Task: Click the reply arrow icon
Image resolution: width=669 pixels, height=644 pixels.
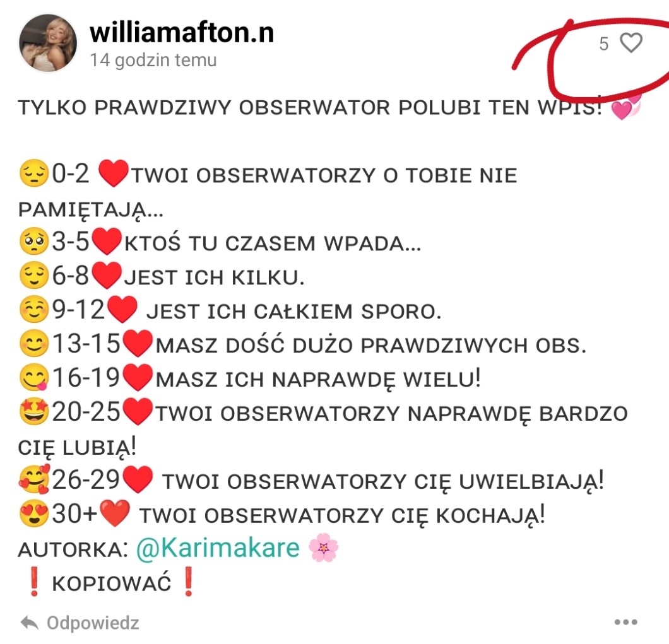Action: [29, 623]
